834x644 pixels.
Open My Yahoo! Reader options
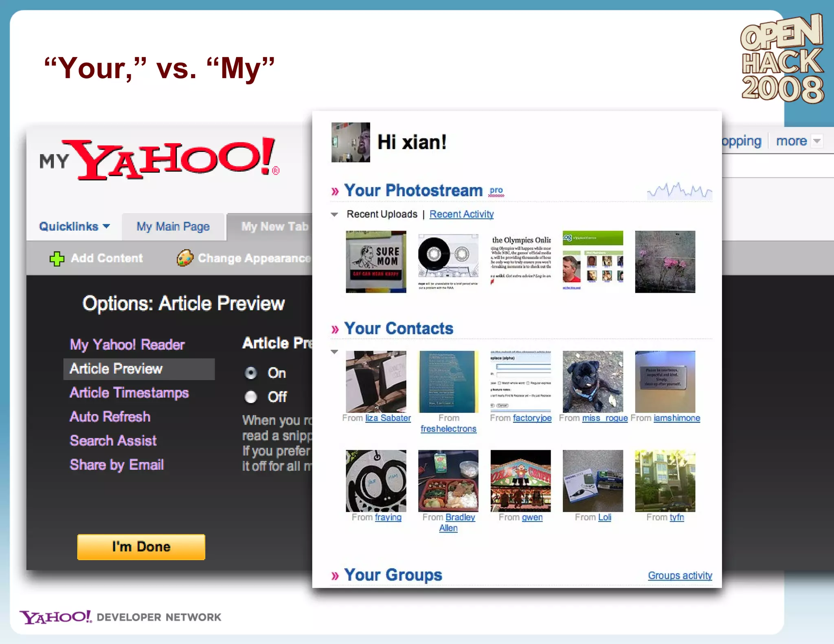127,345
